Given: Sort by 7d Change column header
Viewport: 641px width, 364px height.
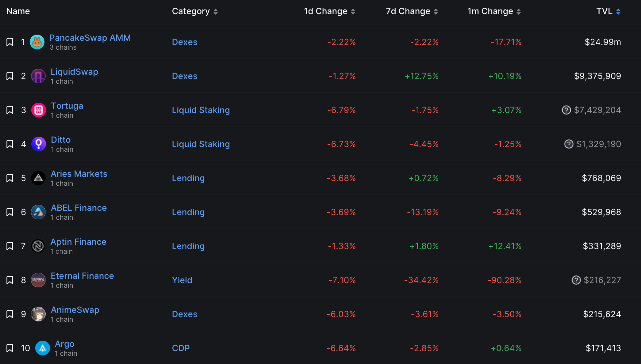Looking at the screenshot, I should pyautogui.click(x=412, y=11).
